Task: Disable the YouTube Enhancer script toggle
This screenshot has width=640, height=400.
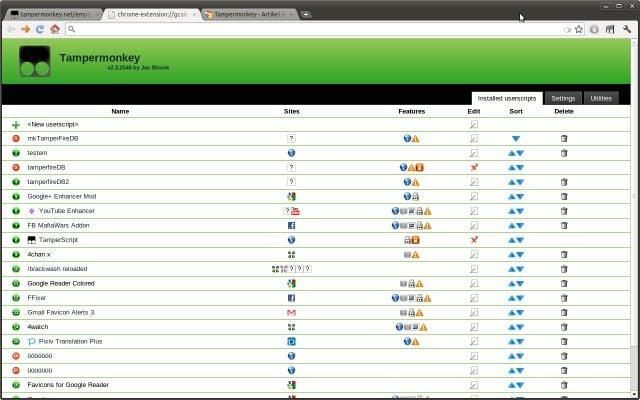Action: (16, 211)
